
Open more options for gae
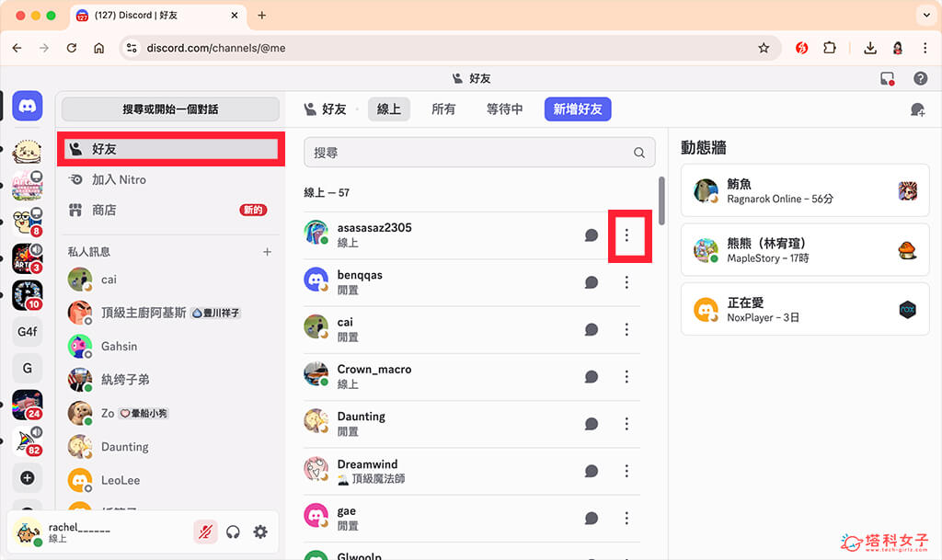click(626, 518)
